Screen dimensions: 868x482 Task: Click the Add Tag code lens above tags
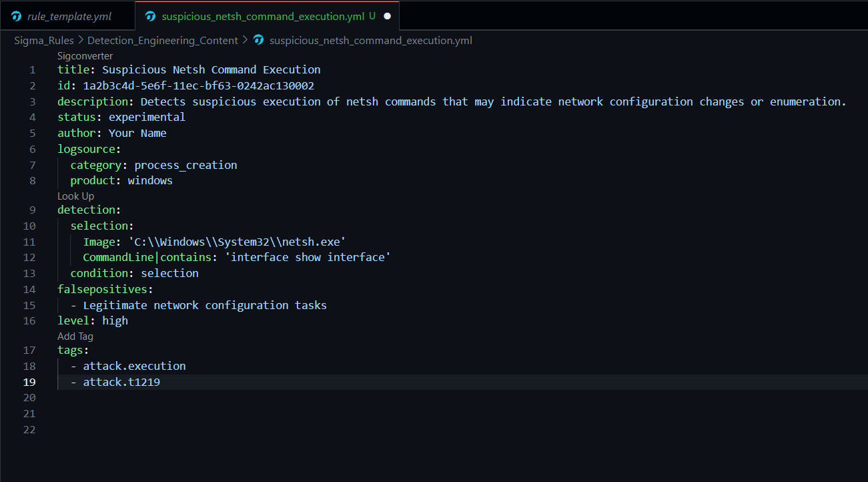(x=75, y=336)
